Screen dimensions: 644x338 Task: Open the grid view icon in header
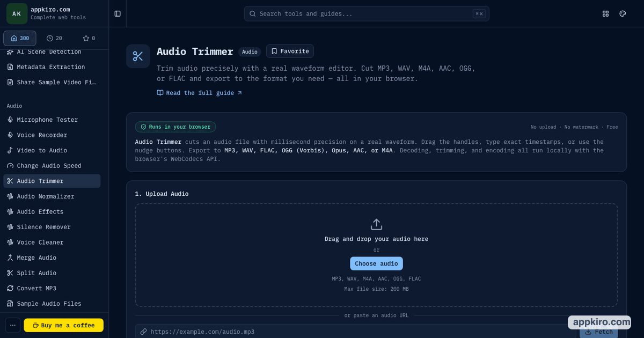[606, 13]
